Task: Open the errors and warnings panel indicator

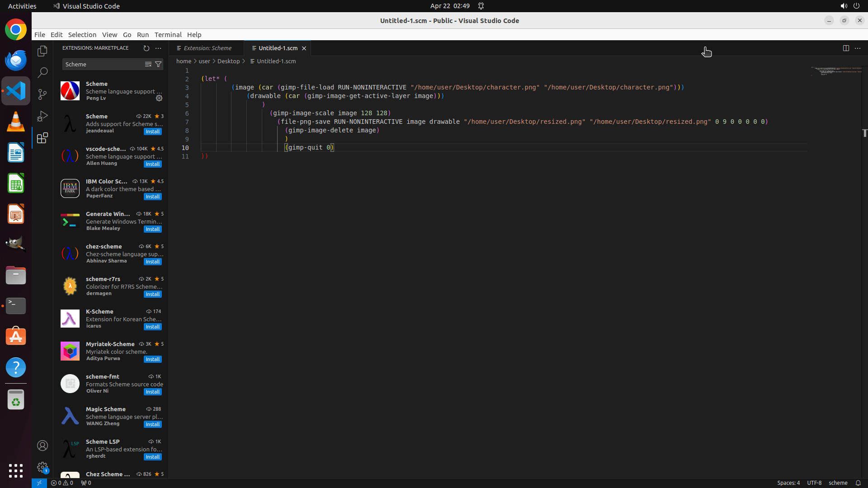Action: [62, 483]
